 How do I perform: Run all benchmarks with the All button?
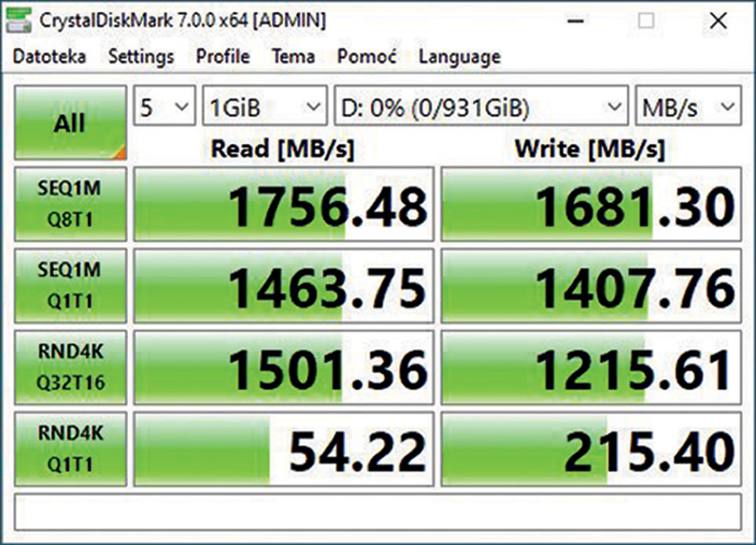click(70, 123)
